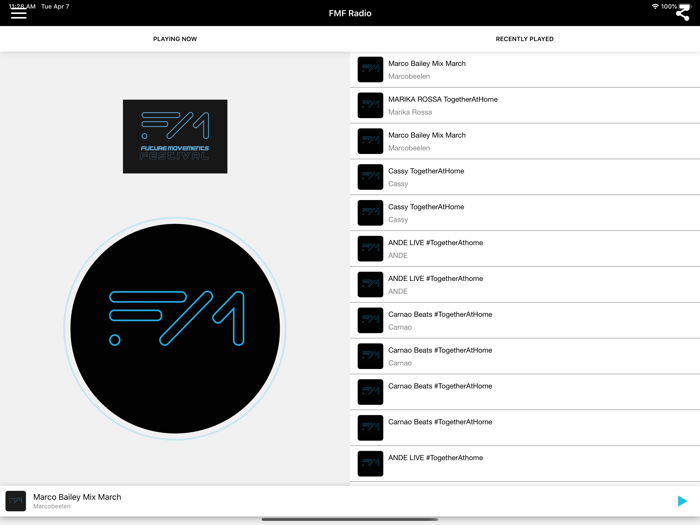Tap the share icon in header
This screenshot has height=525, width=700.
[682, 14]
